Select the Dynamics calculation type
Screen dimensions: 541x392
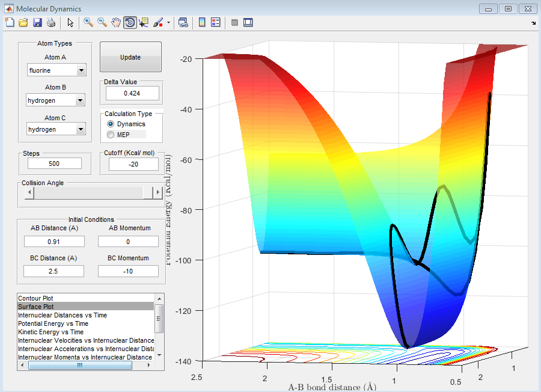(111, 124)
